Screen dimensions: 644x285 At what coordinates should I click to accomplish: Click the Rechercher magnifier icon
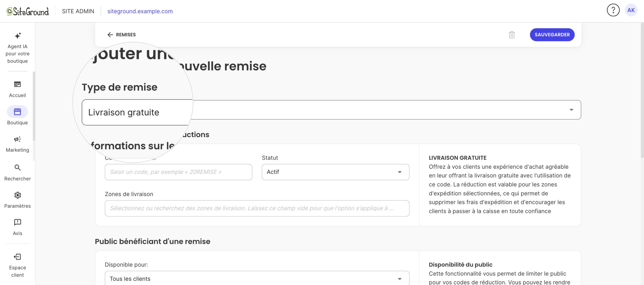(17, 168)
